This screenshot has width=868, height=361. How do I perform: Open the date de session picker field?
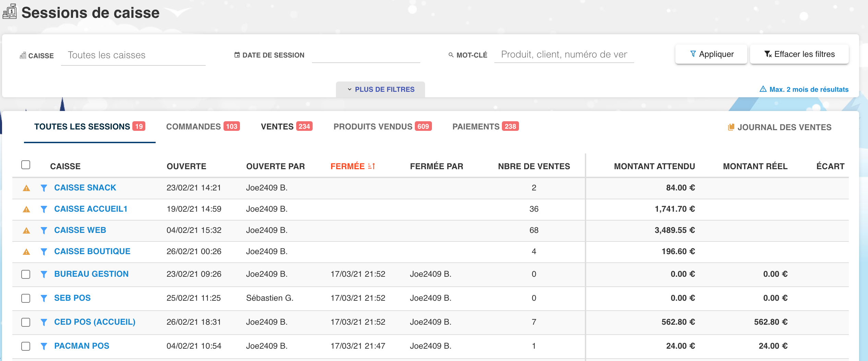pyautogui.click(x=366, y=55)
